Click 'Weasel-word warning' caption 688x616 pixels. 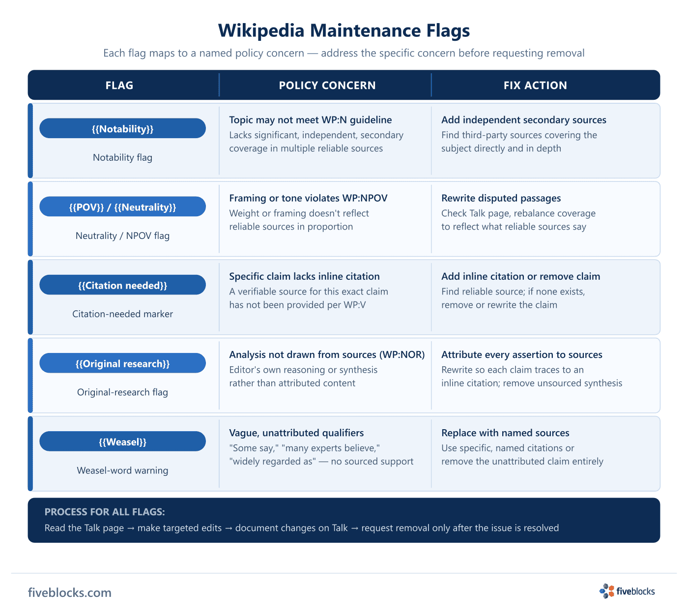(x=122, y=470)
